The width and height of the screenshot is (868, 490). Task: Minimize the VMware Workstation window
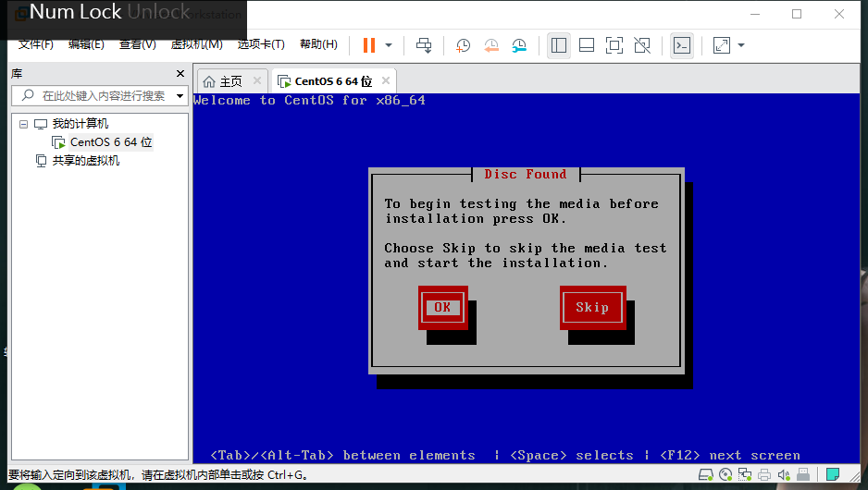[x=755, y=14]
